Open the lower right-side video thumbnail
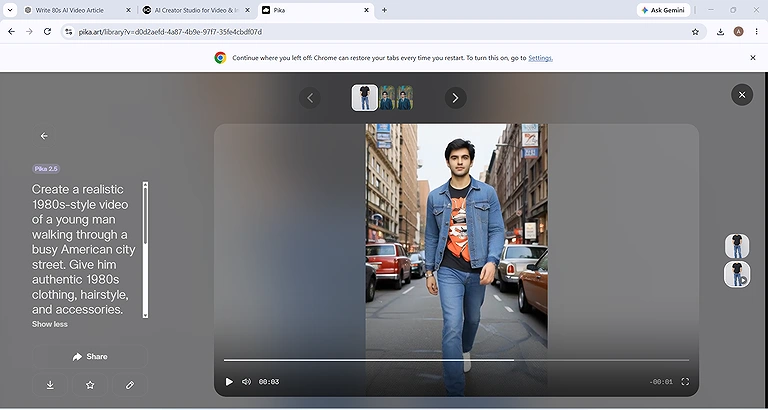The height and width of the screenshot is (410, 768). [x=737, y=274]
